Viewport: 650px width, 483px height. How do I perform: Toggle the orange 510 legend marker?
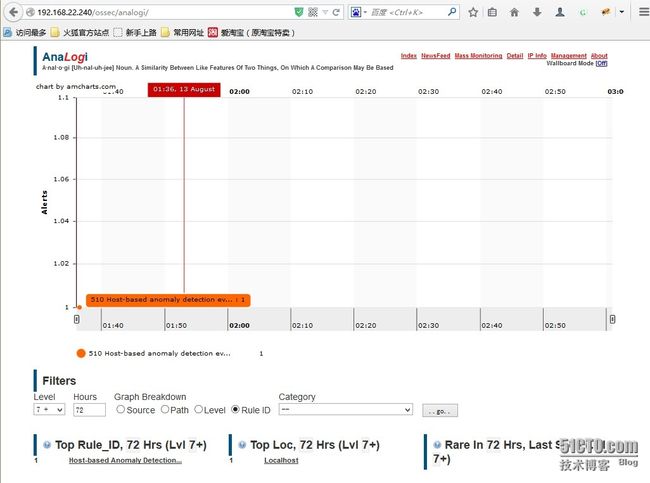point(81,353)
